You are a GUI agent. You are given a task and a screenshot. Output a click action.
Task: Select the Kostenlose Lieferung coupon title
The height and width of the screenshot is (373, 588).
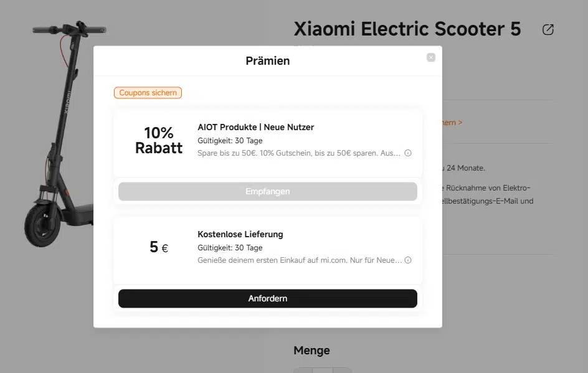tap(240, 234)
